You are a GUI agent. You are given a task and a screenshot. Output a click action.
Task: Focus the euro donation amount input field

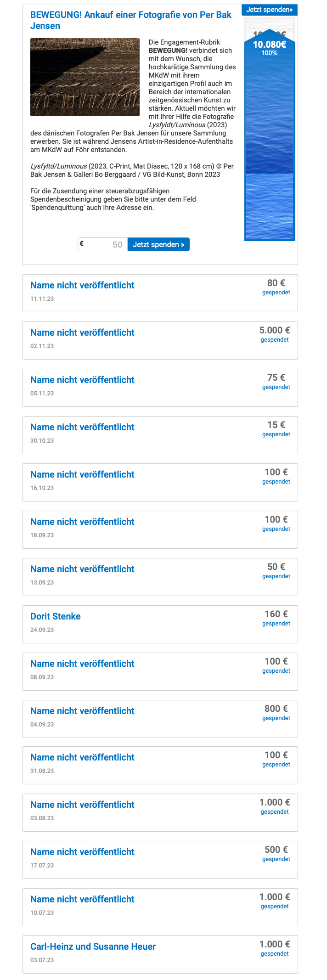[102, 244]
